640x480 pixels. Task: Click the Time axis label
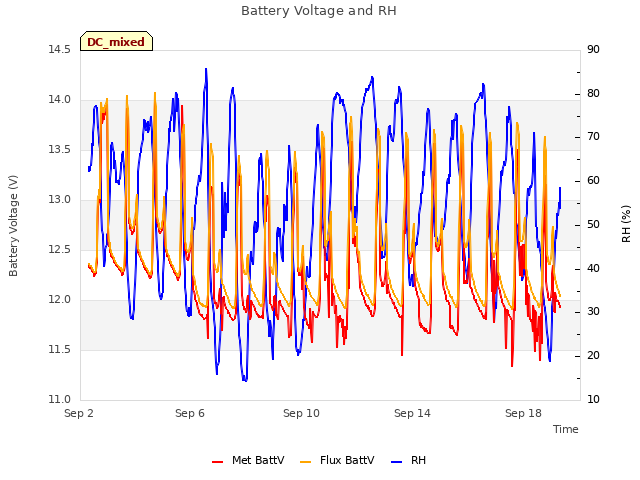coord(566,429)
